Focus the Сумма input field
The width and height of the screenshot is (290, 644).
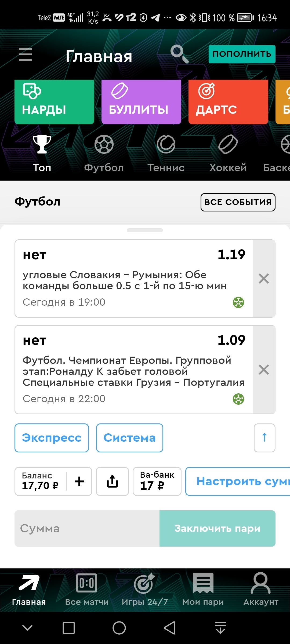point(87,528)
